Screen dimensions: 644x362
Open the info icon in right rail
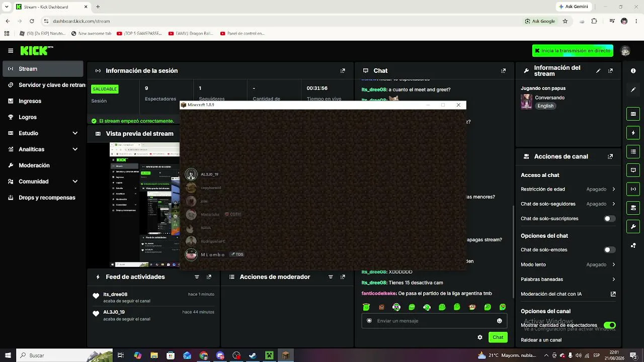pos(633,71)
